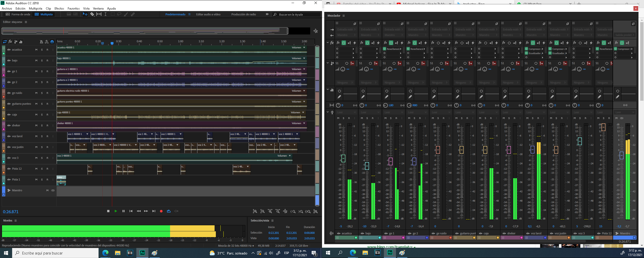
Task: Click the Selección Inicio value 0:22.201
Action: [273, 233]
